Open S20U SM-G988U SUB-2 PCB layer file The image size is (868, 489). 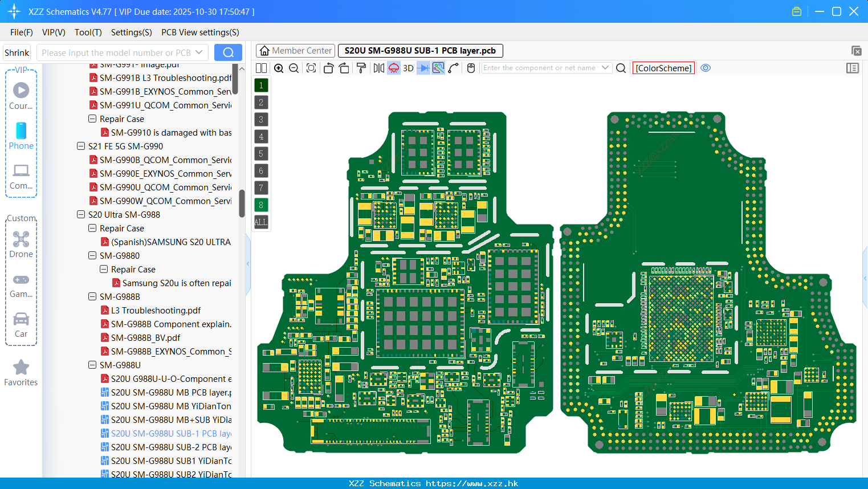[x=171, y=447]
